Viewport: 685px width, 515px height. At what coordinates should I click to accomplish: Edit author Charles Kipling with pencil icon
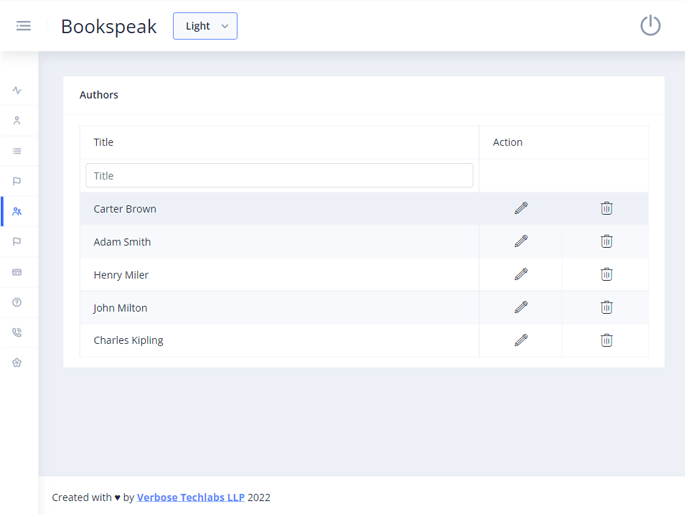(x=521, y=340)
